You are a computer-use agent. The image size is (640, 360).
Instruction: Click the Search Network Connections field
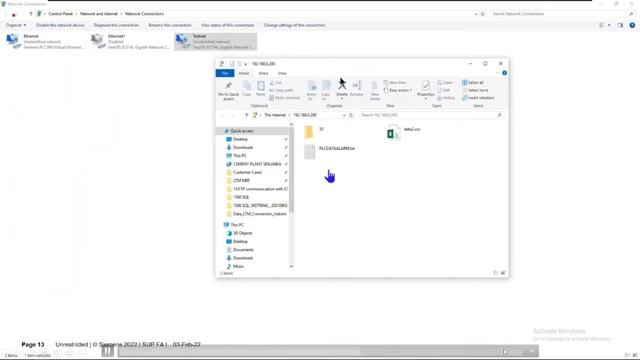562,14
